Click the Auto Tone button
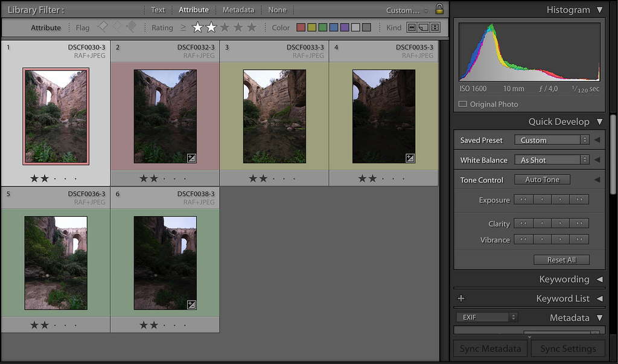The width and height of the screenshot is (618, 364). (x=542, y=179)
